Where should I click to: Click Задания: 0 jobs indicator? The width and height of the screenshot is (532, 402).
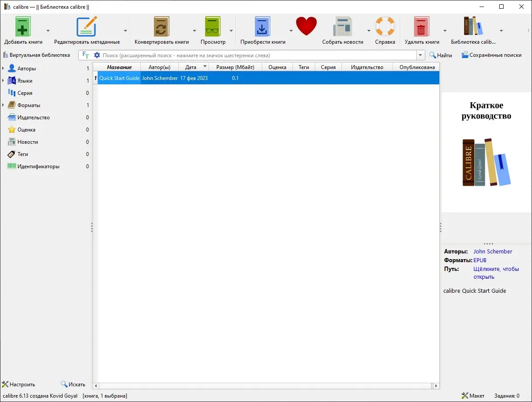[x=507, y=396]
